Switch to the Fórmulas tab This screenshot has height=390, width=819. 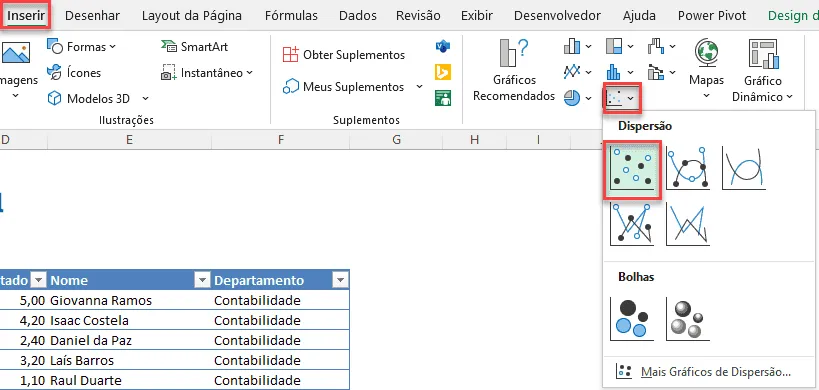pos(291,16)
